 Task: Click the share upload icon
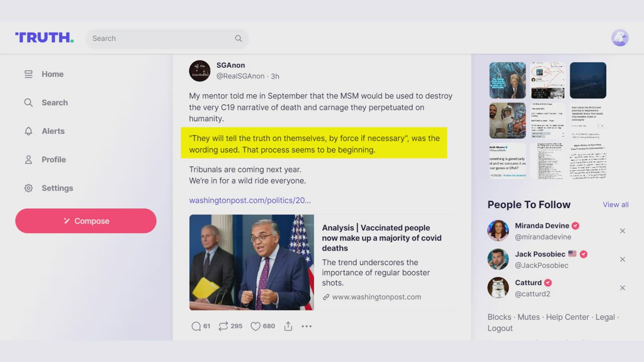288,326
